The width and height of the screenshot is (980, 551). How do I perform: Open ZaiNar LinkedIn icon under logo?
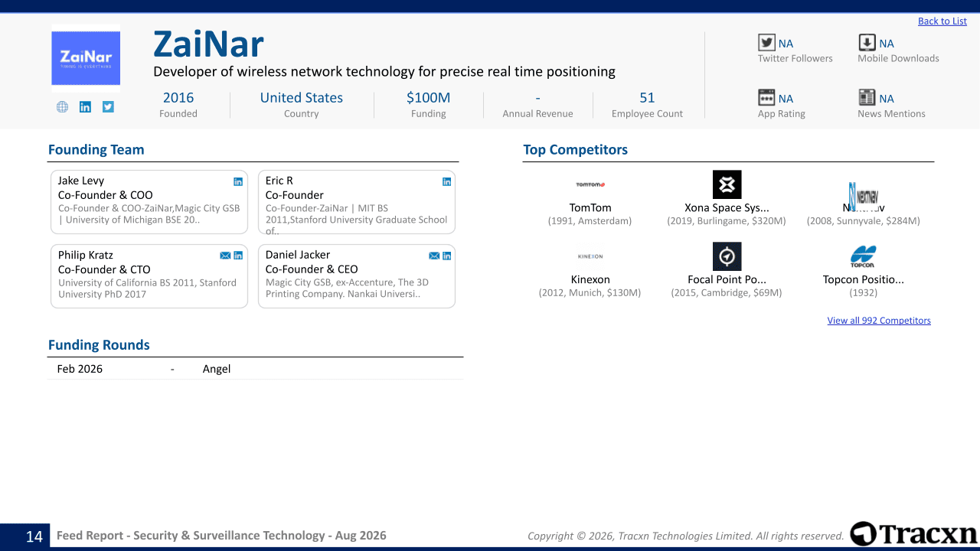[85, 107]
